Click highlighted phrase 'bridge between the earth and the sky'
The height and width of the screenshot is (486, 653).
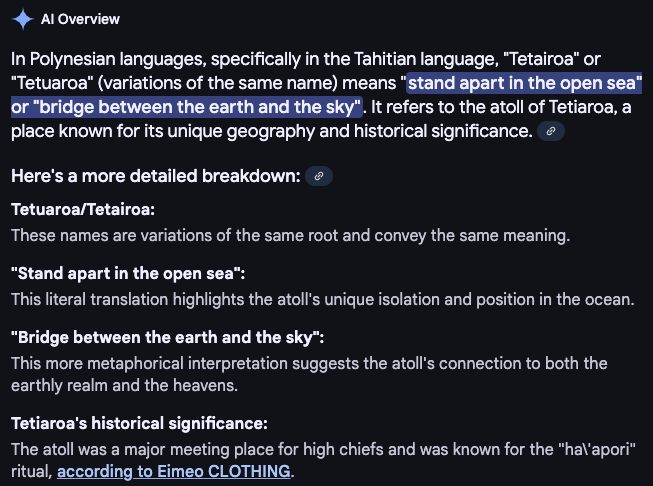pyautogui.click(x=196, y=107)
